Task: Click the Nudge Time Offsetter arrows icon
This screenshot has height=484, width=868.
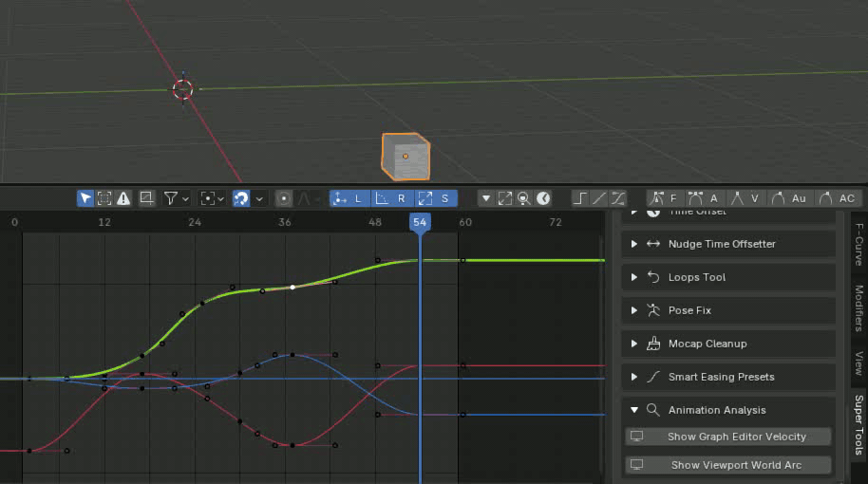Action: (653, 244)
